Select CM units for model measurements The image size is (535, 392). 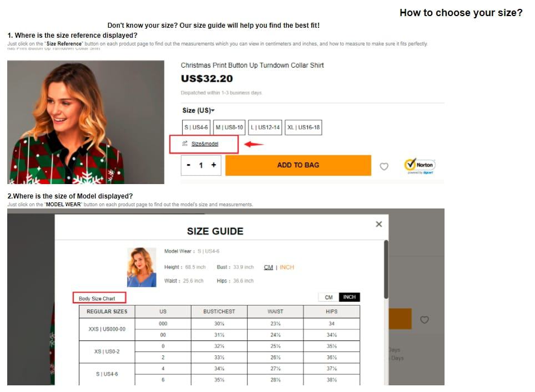point(268,267)
